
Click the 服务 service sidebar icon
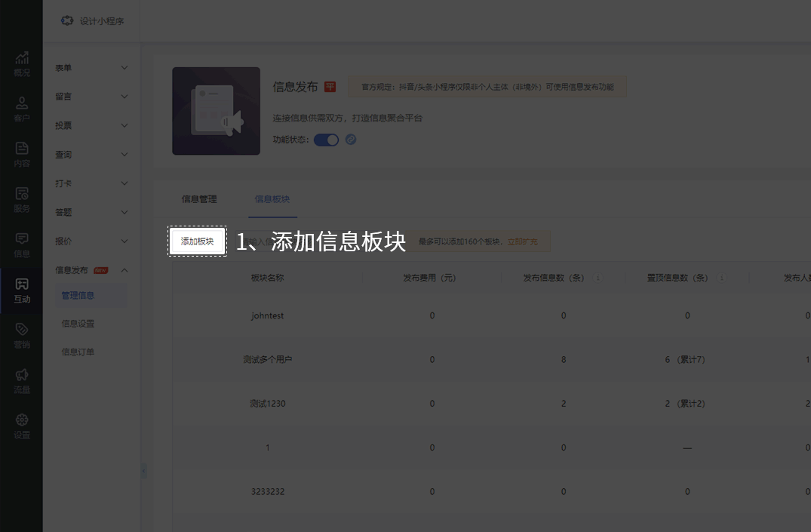(21, 198)
